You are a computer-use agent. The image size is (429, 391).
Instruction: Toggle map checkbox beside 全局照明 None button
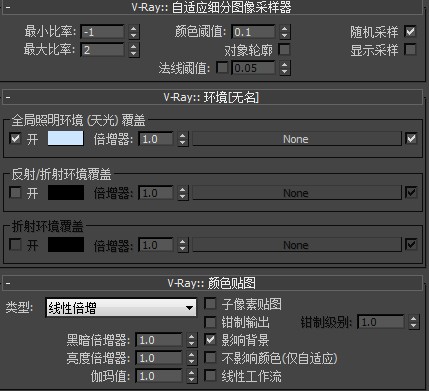[x=411, y=138]
